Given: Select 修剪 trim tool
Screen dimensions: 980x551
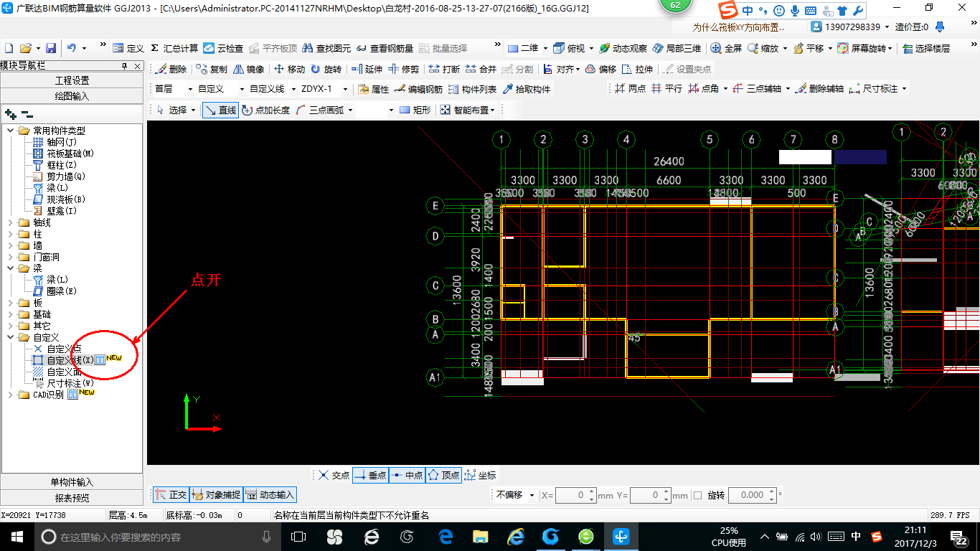Looking at the screenshot, I should [404, 70].
